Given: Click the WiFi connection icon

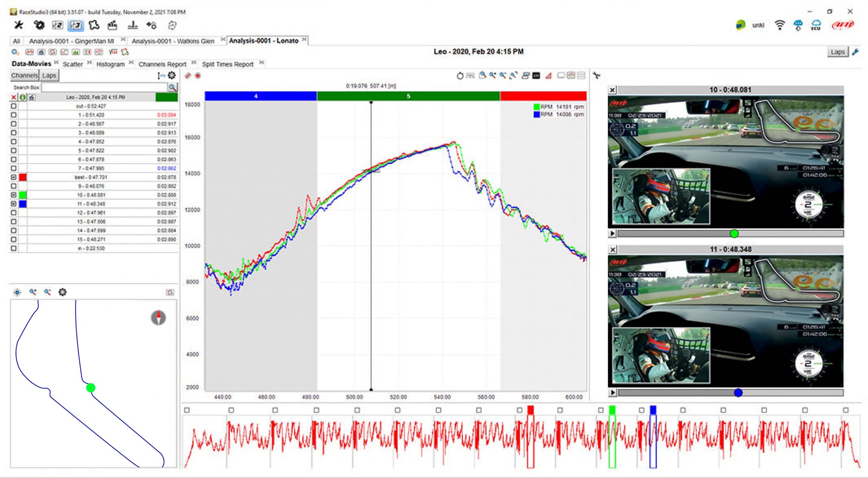Looking at the screenshot, I should tap(780, 25).
